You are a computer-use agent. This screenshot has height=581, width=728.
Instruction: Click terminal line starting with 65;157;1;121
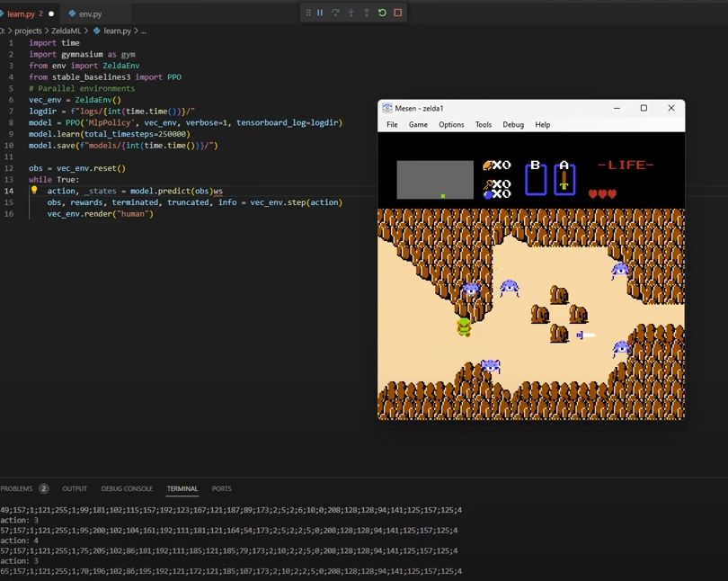[231, 571]
